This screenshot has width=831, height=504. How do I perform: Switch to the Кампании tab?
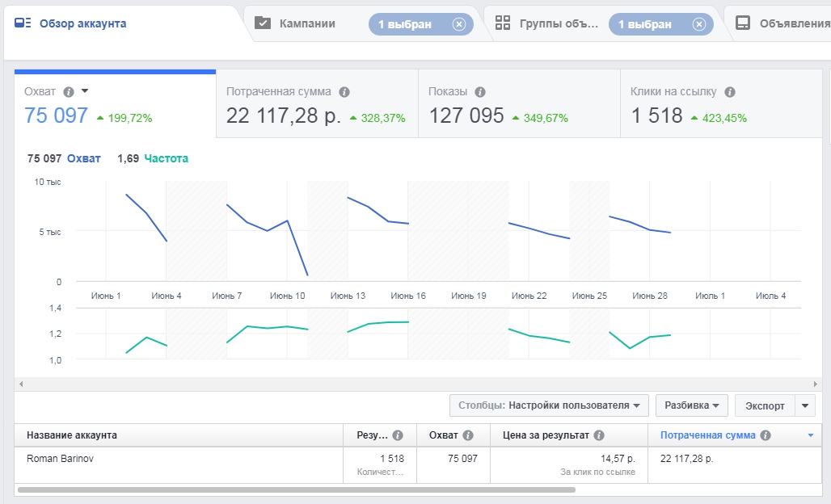(306, 24)
